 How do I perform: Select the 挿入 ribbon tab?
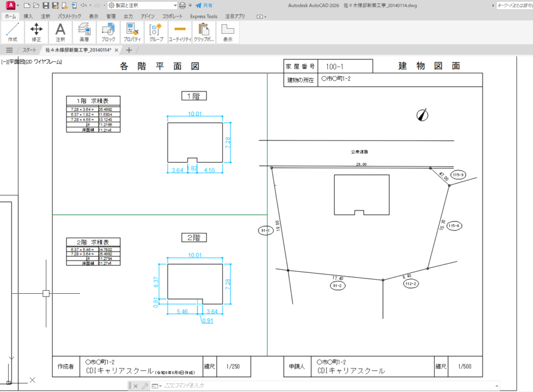click(28, 16)
